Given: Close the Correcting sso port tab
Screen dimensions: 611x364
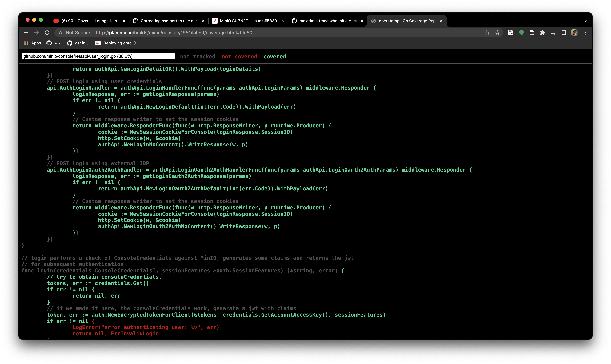Looking at the screenshot, I should (203, 21).
